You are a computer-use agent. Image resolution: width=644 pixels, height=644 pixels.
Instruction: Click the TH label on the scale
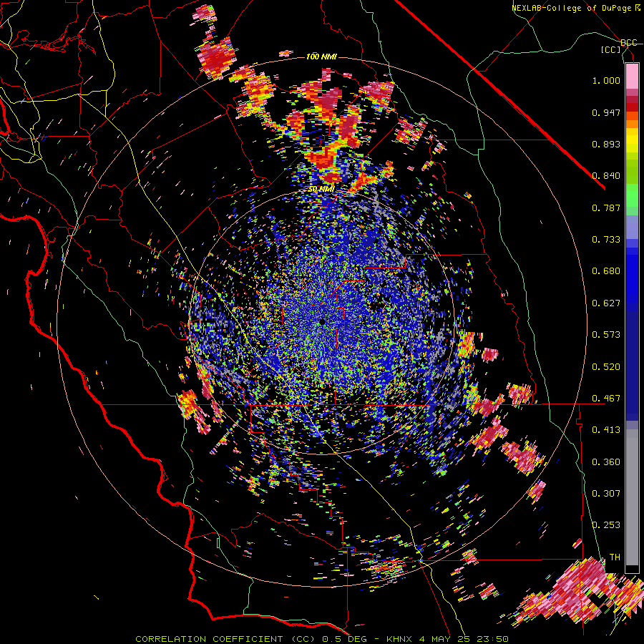[615, 557]
